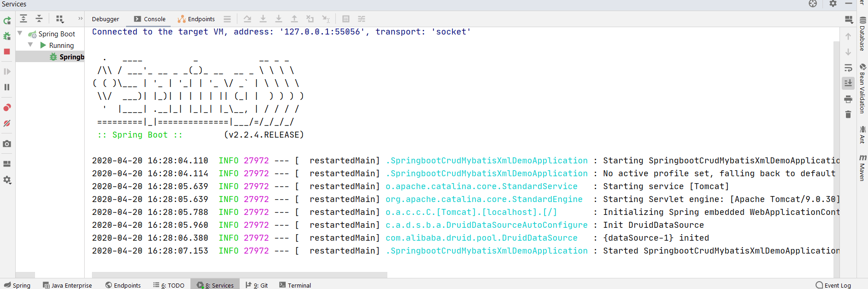Expand all services in the tree
This screenshot has width=868, height=289.
tap(23, 19)
